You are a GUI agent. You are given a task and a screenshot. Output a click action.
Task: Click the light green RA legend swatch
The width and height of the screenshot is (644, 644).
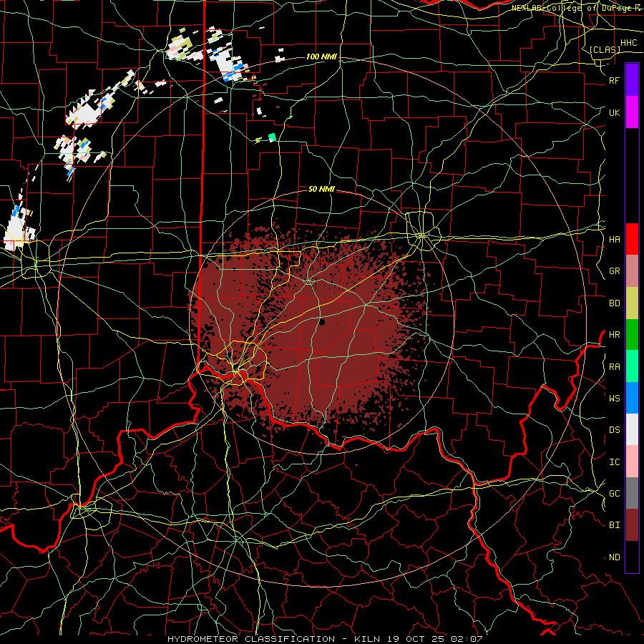(632, 366)
